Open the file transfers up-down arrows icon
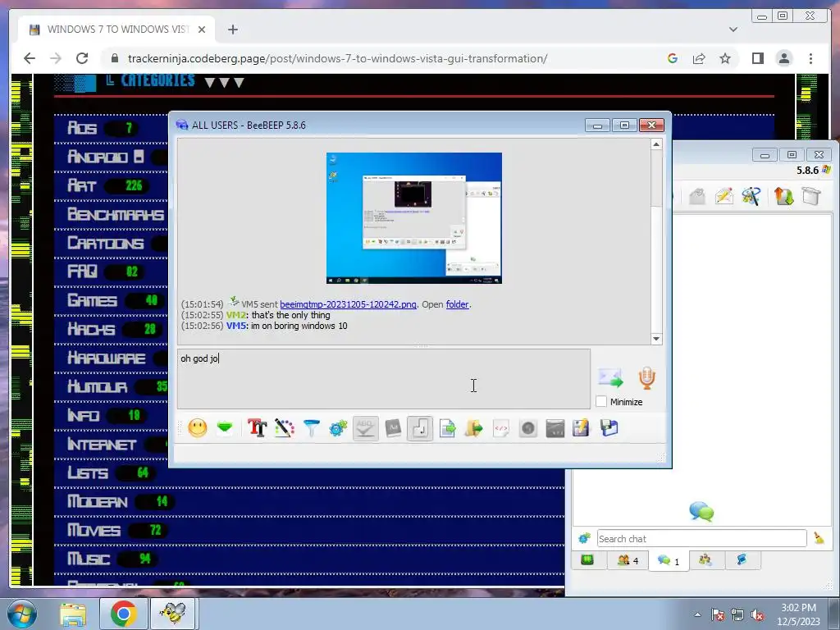Screen dimensions: 840x630 click(783, 196)
